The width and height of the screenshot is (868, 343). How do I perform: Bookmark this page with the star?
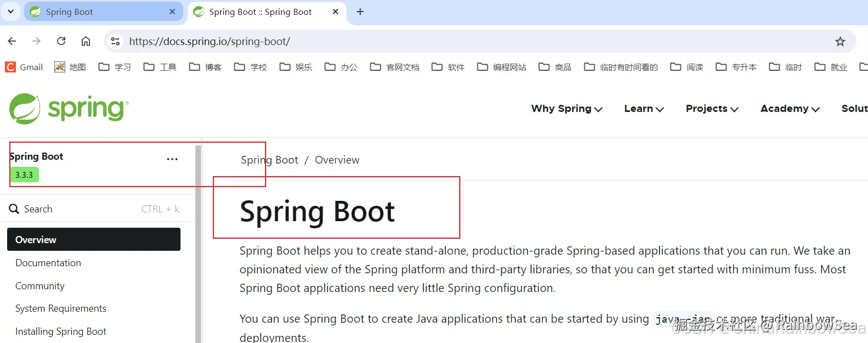click(x=840, y=41)
